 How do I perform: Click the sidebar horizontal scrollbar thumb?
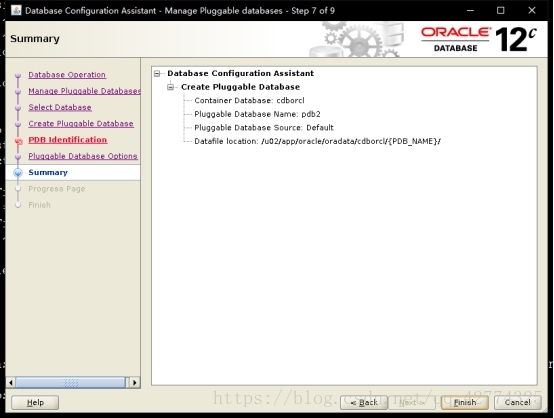pos(70,383)
